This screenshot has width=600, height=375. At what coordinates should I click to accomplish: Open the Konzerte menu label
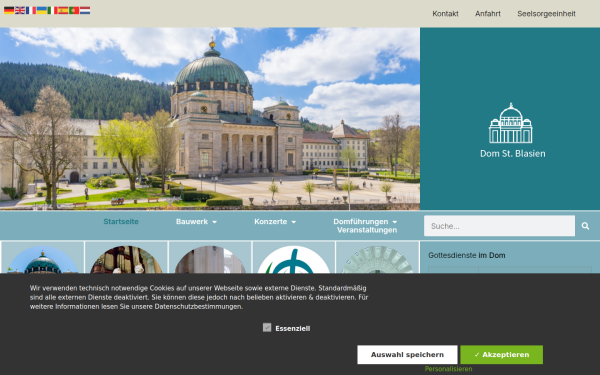tap(271, 222)
